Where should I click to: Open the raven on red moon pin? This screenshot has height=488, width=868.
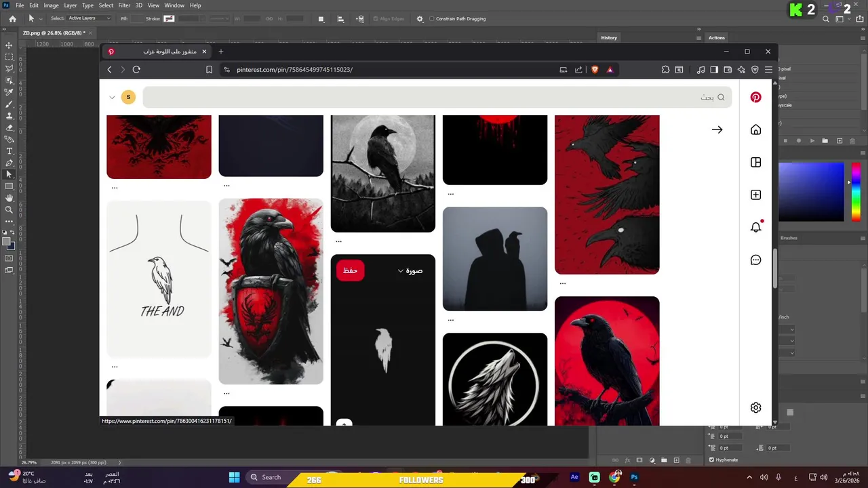click(607, 361)
